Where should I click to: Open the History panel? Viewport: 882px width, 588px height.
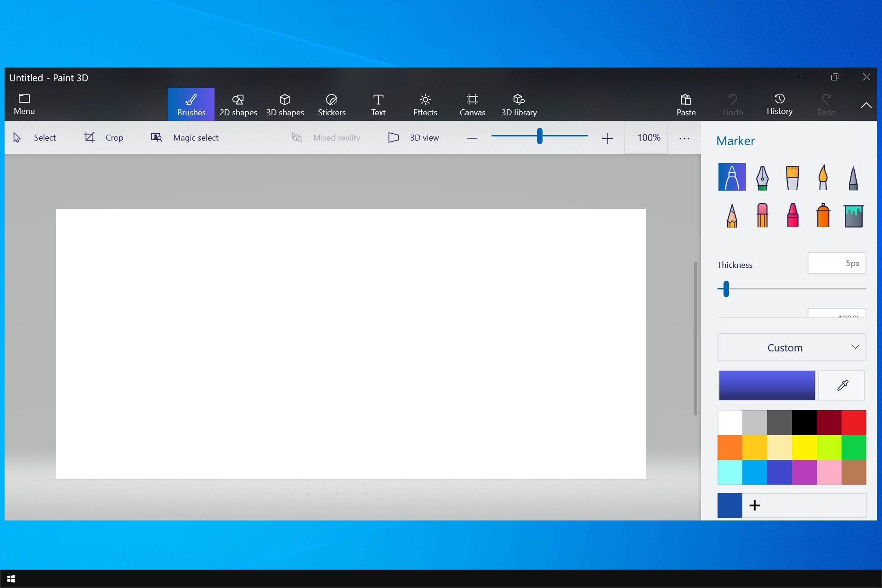pyautogui.click(x=780, y=105)
